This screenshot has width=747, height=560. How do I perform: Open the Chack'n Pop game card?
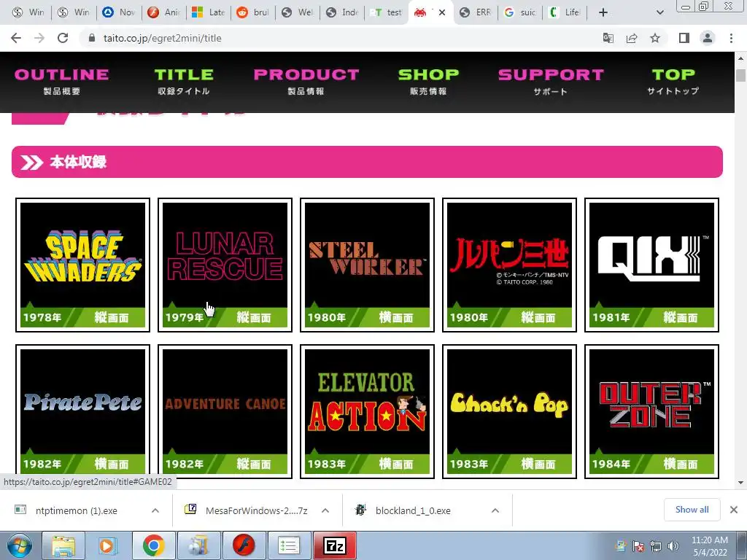click(x=509, y=411)
